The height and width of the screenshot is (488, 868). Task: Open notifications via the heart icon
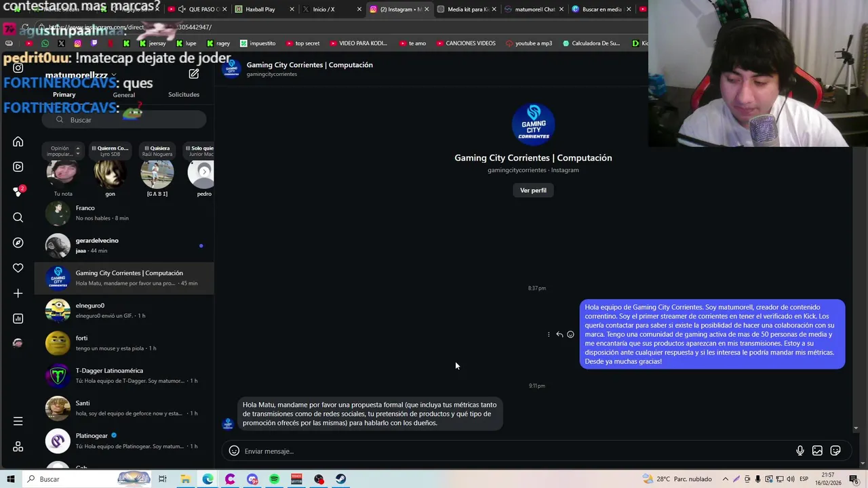[x=18, y=268]
